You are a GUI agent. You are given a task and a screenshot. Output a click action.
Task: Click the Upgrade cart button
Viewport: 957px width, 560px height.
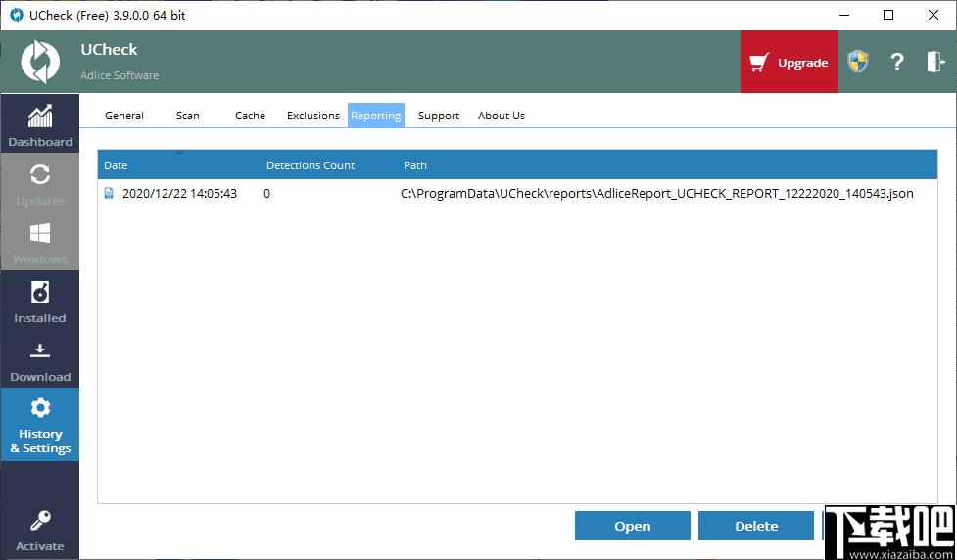tap(790, 63)
